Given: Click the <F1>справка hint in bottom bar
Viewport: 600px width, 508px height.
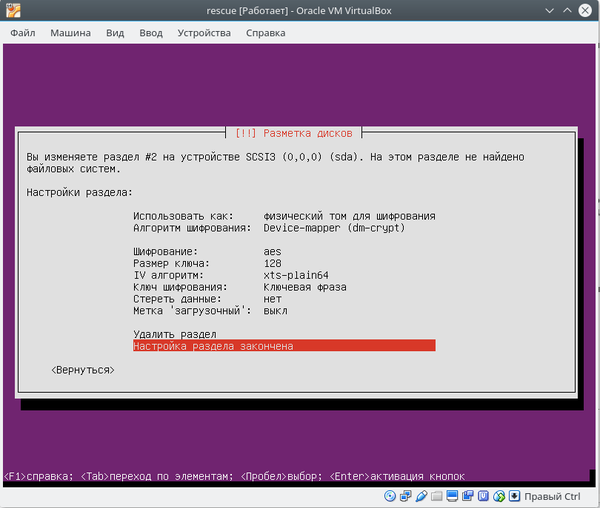Looking at the screenshot, I should (x=38, y=476).
